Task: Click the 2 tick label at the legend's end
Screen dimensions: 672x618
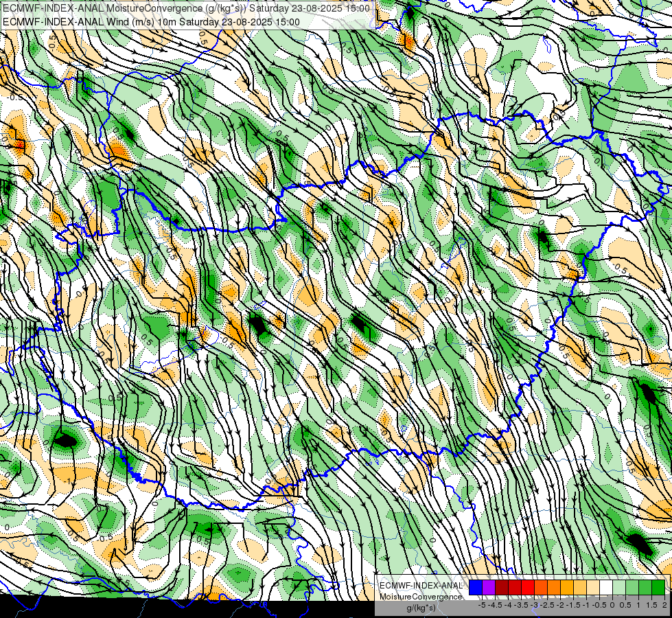Action: coord(664,605)
